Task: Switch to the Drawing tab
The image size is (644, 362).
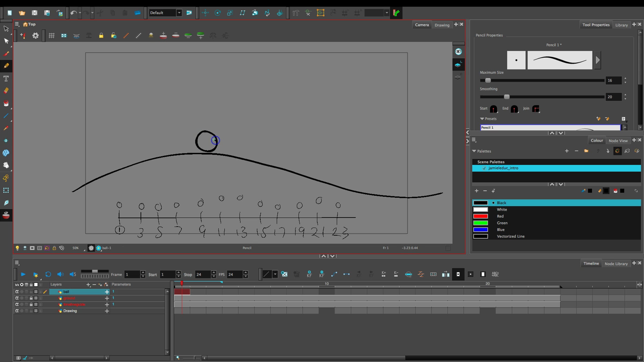Action: pos(442,25)
